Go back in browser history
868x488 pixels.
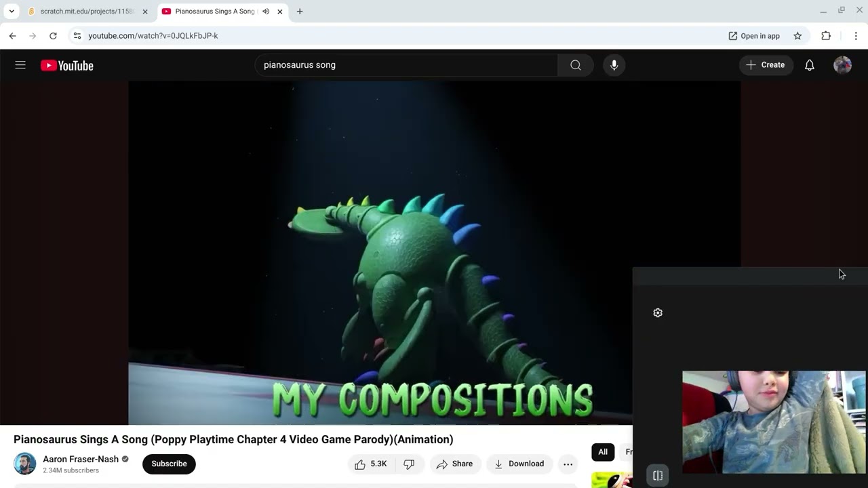[12, 36]
